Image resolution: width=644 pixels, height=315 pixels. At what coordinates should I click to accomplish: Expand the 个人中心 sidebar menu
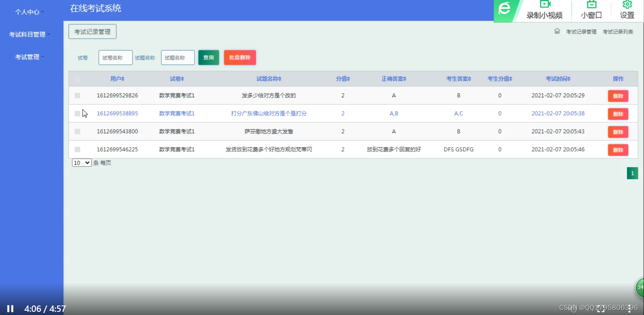pyautogui.click(x=30, y=12)
